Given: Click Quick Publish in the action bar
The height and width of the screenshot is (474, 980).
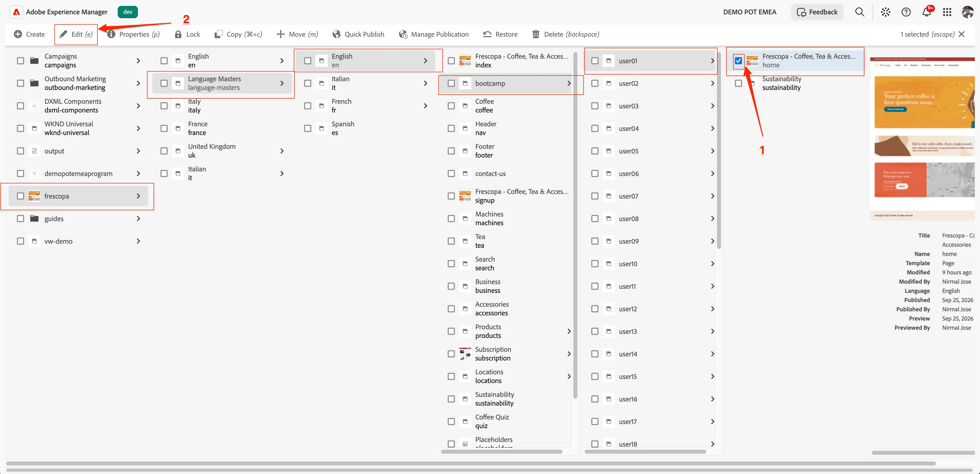Looking at the screenshot, I should (x=358, y=34).
